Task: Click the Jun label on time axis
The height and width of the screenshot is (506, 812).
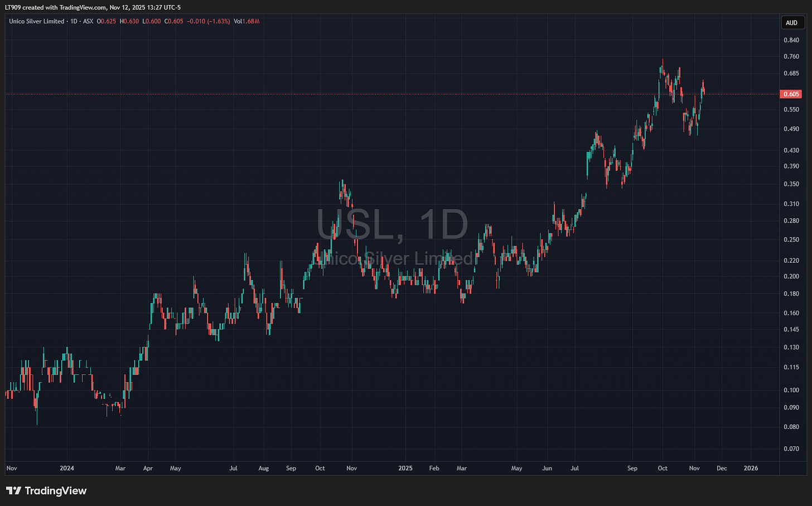Action: (x=547, y=468)
